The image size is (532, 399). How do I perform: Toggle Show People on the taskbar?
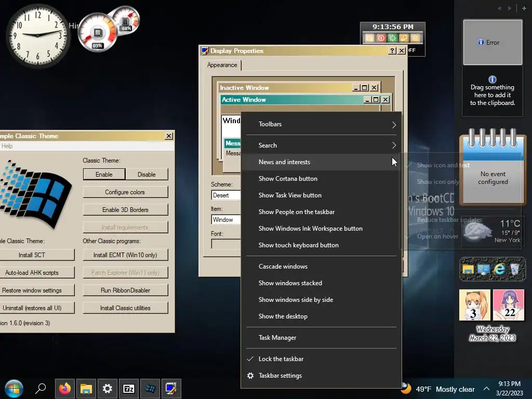tap(321, 212)
